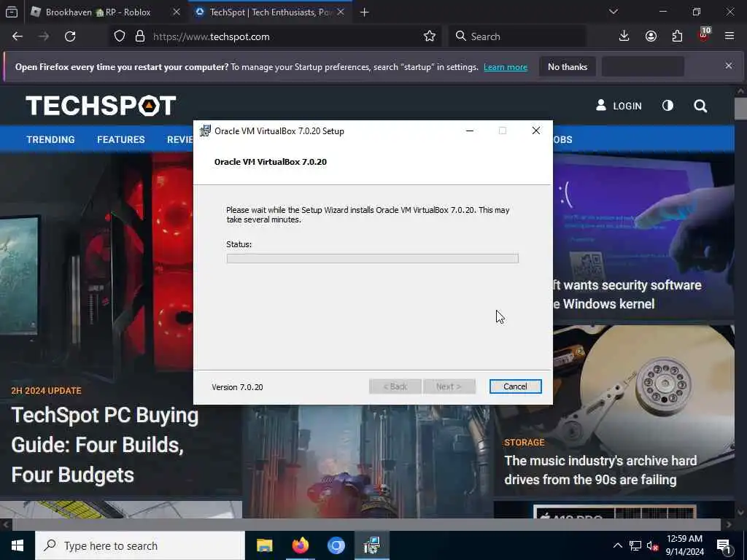Open the extensions puzzle icon

coord(677,36)
